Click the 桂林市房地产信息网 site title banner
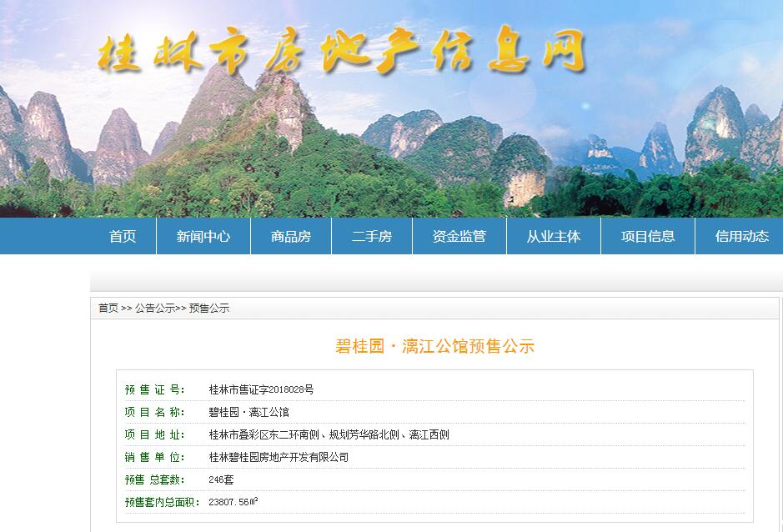 pos(342,53)
